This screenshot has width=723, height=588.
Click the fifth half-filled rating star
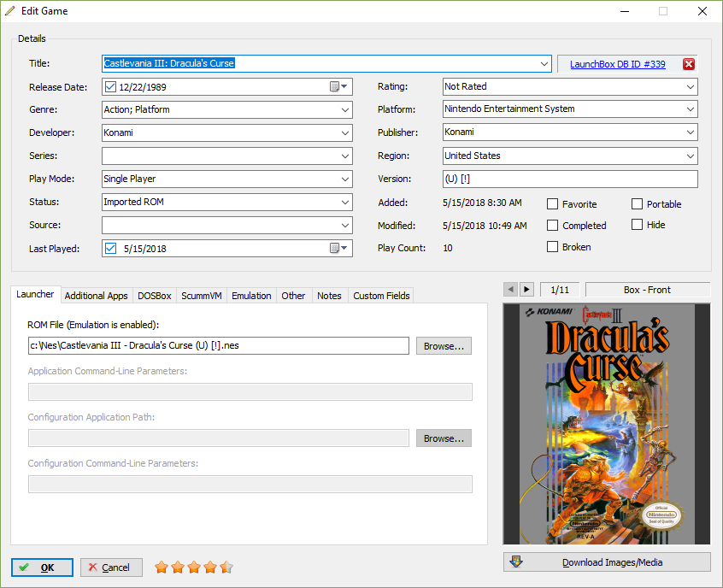226,567
